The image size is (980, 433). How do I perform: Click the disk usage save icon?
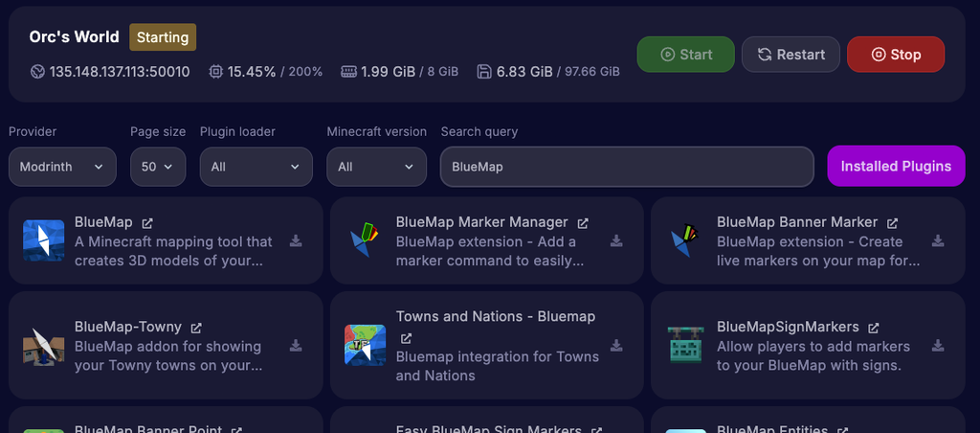click(484, 71)
